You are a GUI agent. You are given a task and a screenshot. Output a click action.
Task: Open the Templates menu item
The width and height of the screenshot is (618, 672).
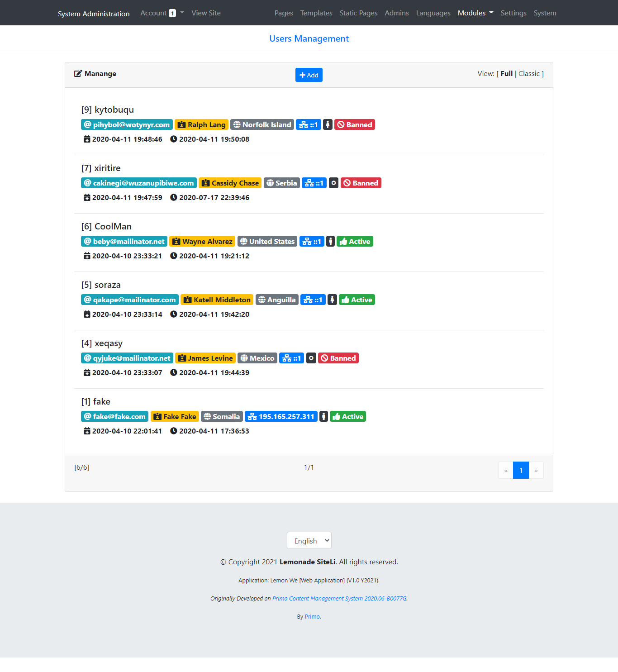[x=316, y=13]
